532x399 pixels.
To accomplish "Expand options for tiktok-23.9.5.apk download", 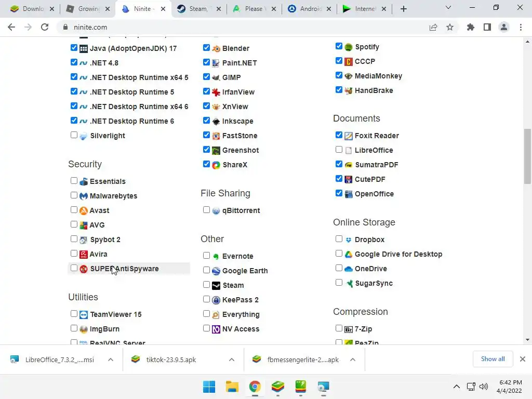I will 232,360.
